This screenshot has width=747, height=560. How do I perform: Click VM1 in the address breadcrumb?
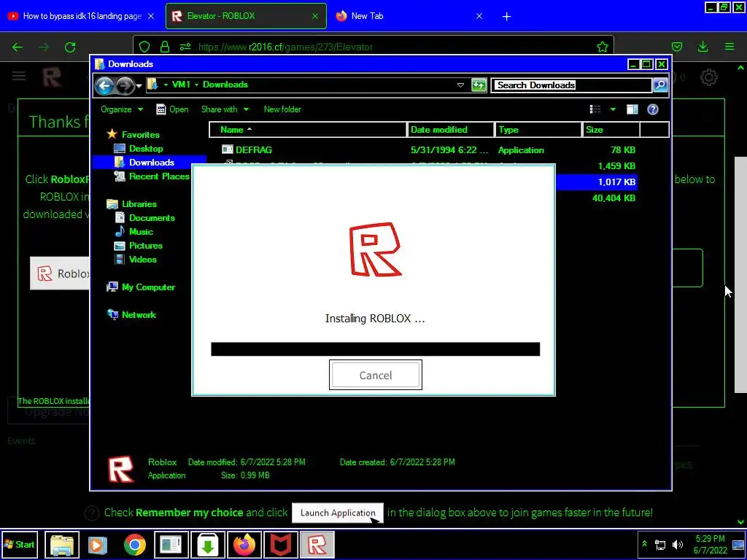coord(181,85)
